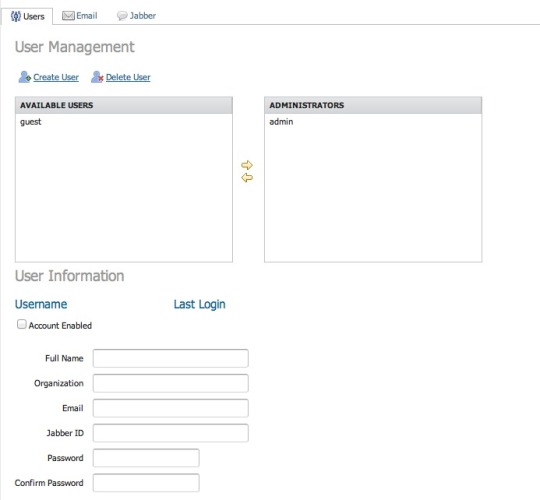This screenshot has height=500, width=540.
Task: Click into the Jabber ID field
Action: [x=170, y=433]
